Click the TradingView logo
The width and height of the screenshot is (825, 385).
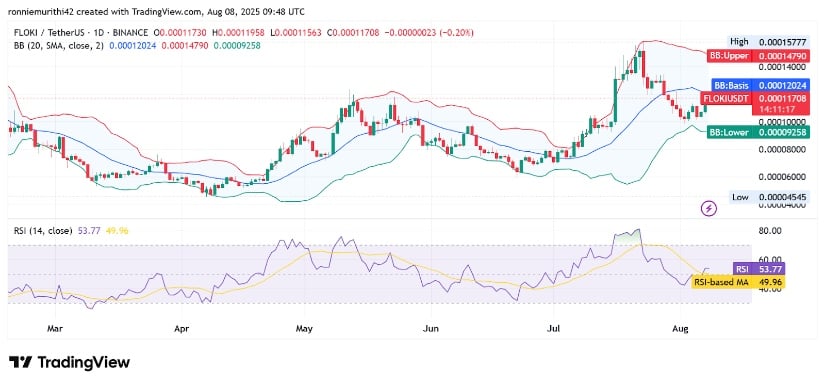pyautogui.click(x=69, y=362)
